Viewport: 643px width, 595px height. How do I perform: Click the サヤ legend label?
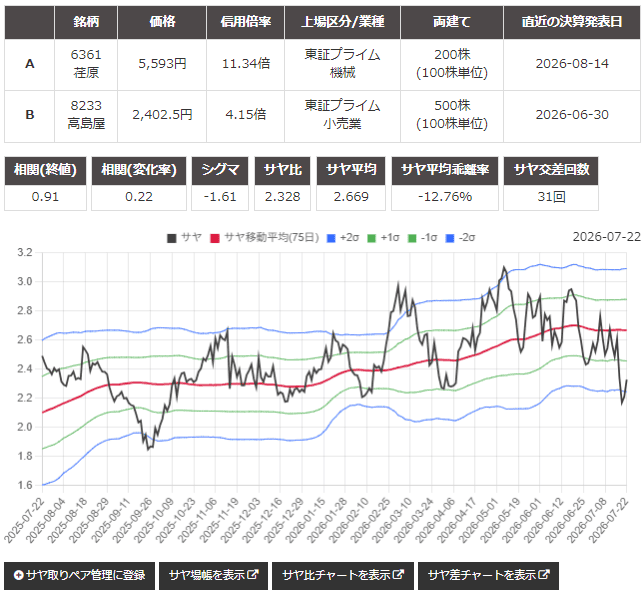click(191, 237)
